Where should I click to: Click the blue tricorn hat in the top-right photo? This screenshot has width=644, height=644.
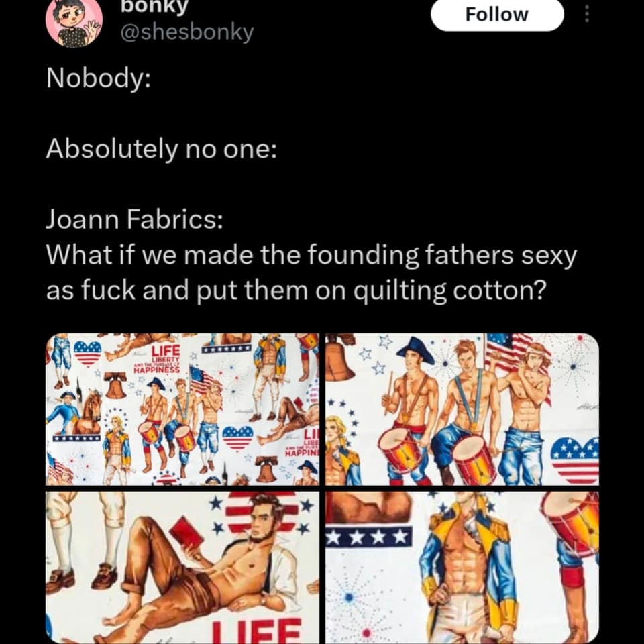[415, 349]
